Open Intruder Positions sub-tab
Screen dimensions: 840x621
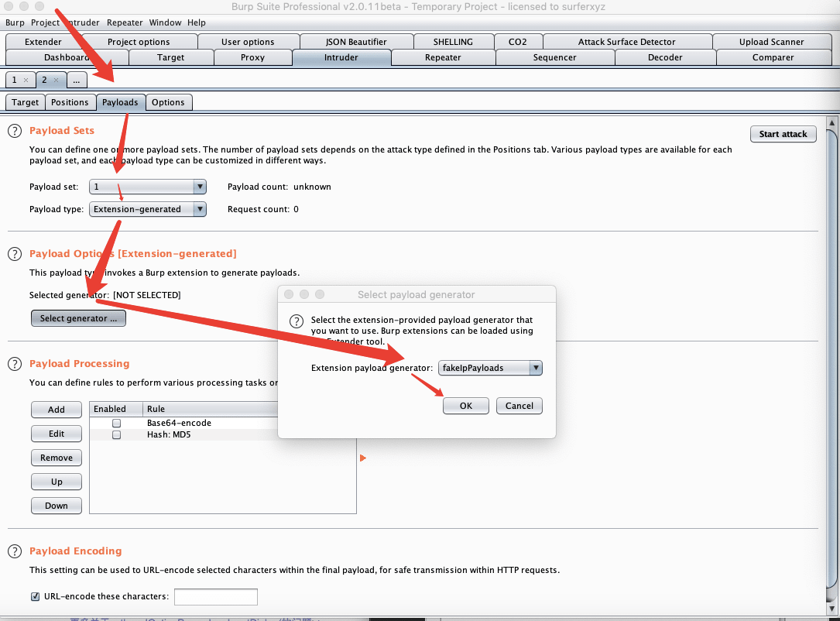click(70, 102)
